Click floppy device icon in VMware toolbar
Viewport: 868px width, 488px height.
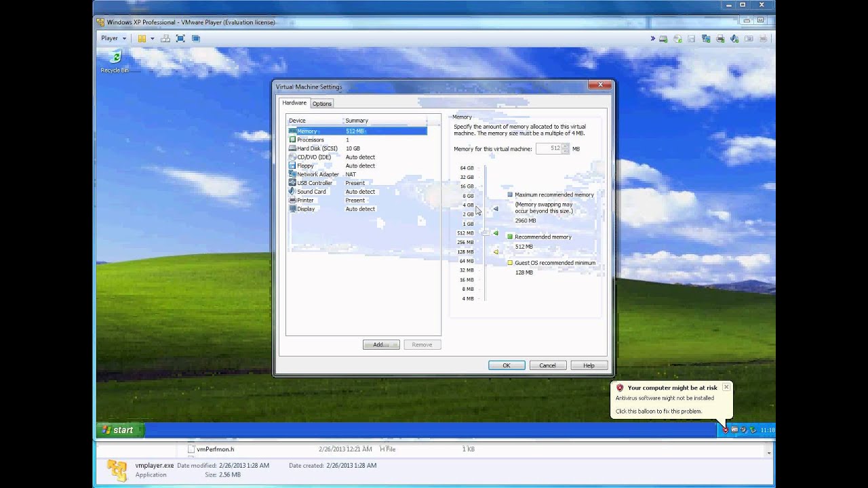coord(692,39)
